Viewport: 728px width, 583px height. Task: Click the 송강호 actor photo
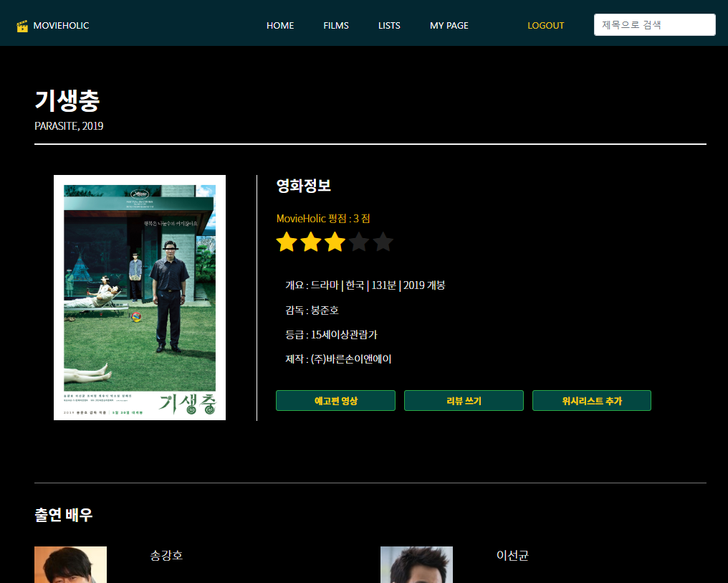(70, 564)
